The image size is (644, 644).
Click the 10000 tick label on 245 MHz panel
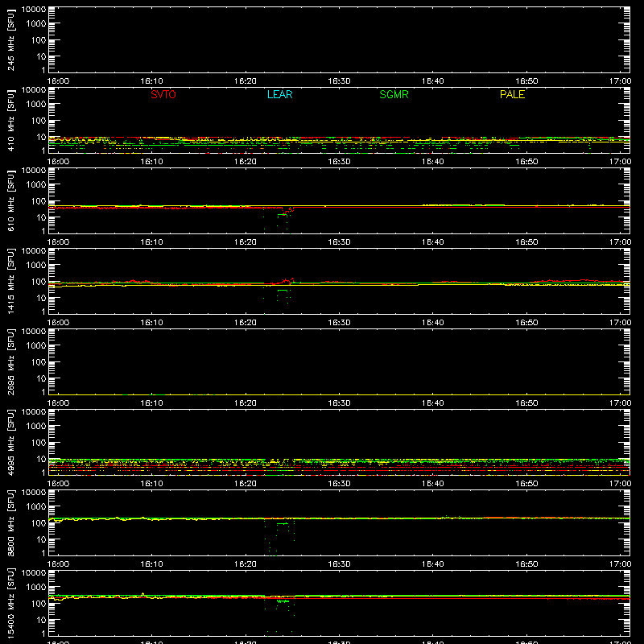click(x=34, y=10)
